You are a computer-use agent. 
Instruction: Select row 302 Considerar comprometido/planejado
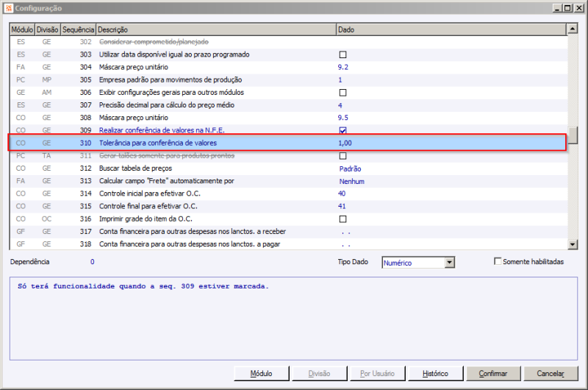[288, 42]
